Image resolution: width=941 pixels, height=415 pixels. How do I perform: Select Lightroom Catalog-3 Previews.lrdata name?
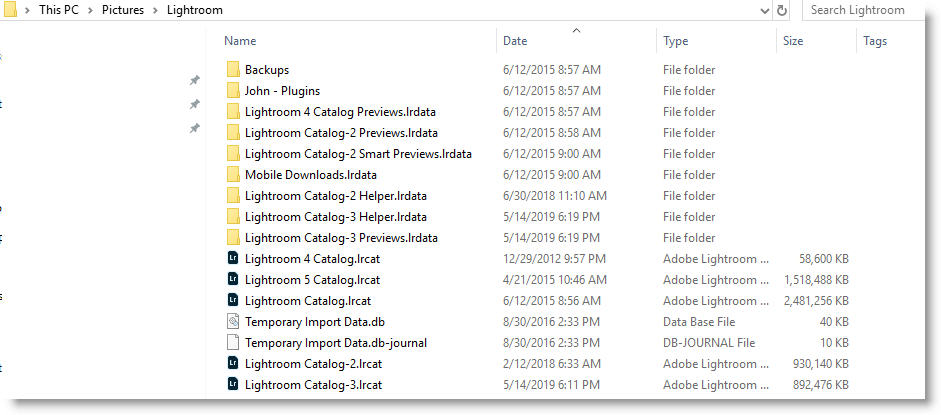[x=341, y=237]
